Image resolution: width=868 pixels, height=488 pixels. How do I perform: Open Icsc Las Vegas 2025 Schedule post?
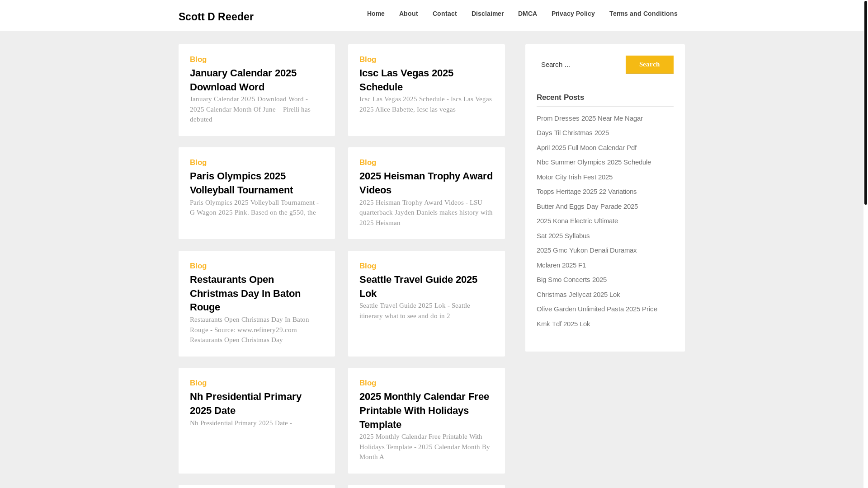pos(406,80)
